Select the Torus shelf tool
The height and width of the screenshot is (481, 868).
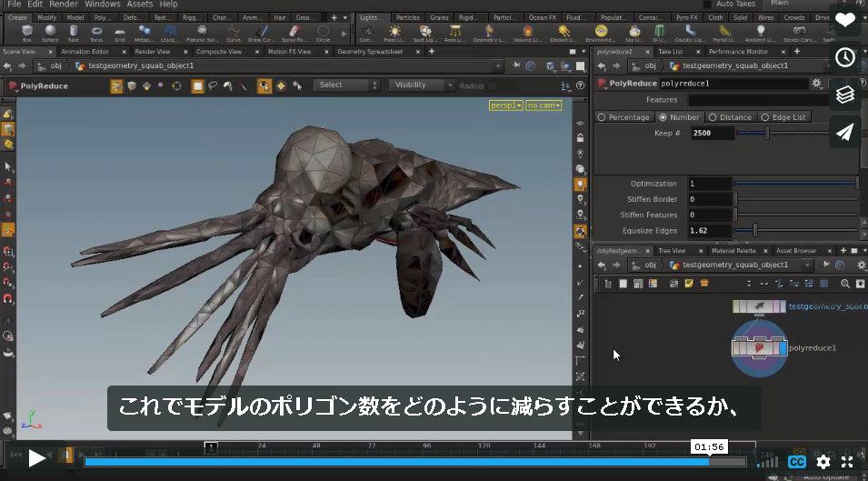(96, 33)
